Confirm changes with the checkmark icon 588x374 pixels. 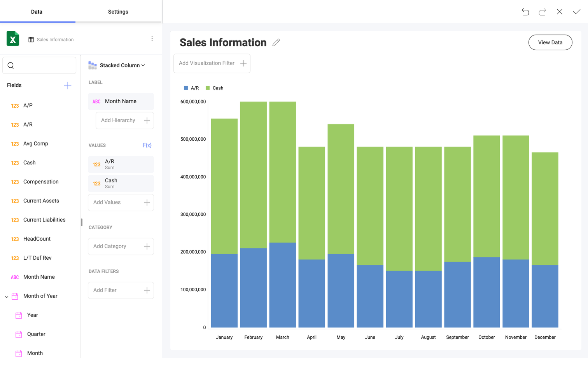pos(577,12)
